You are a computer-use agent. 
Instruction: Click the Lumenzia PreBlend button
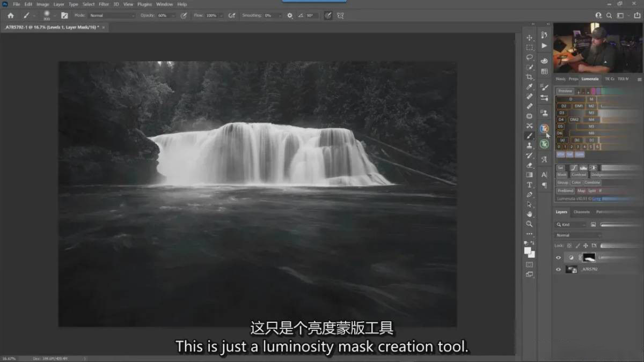(565, 191)
